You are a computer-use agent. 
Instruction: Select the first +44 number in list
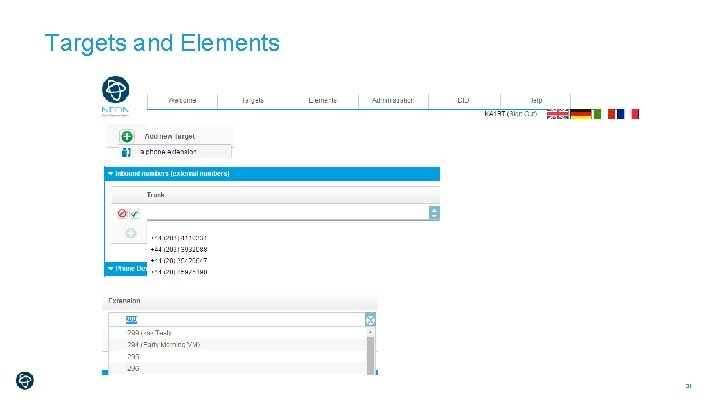[x=179, y=238]
